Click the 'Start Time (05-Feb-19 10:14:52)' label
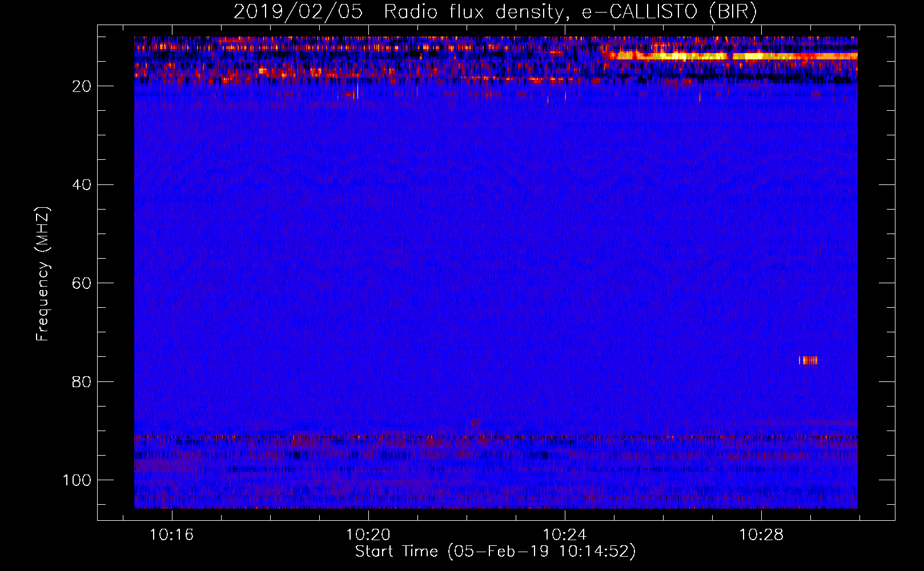924x571 pixels. pos(495,552)
